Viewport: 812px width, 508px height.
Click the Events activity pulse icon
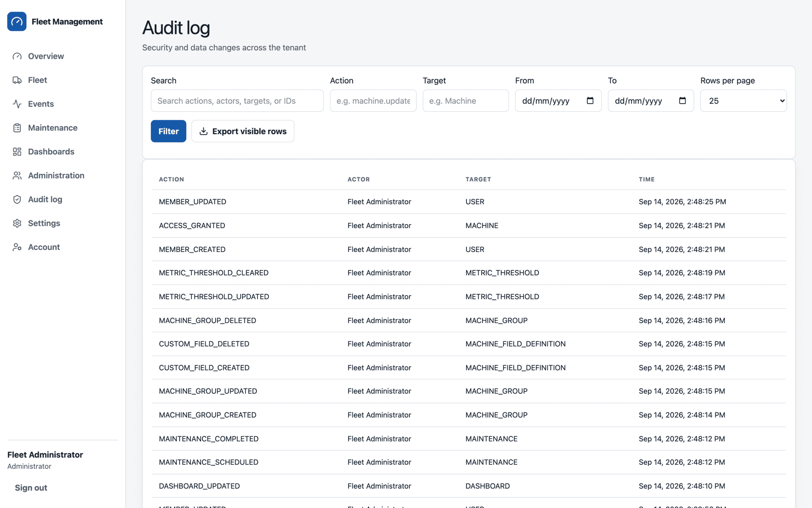tap(17, 104)
